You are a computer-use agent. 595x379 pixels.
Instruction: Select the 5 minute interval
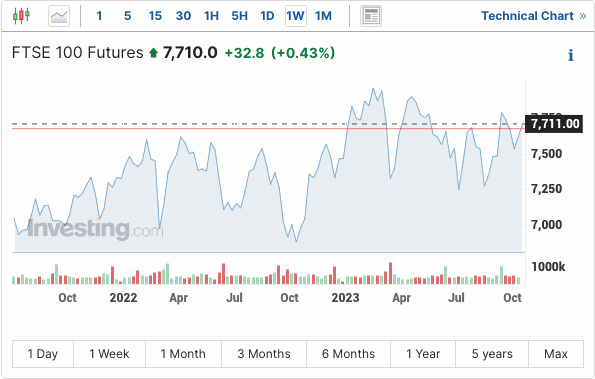(x=128, y=16)
